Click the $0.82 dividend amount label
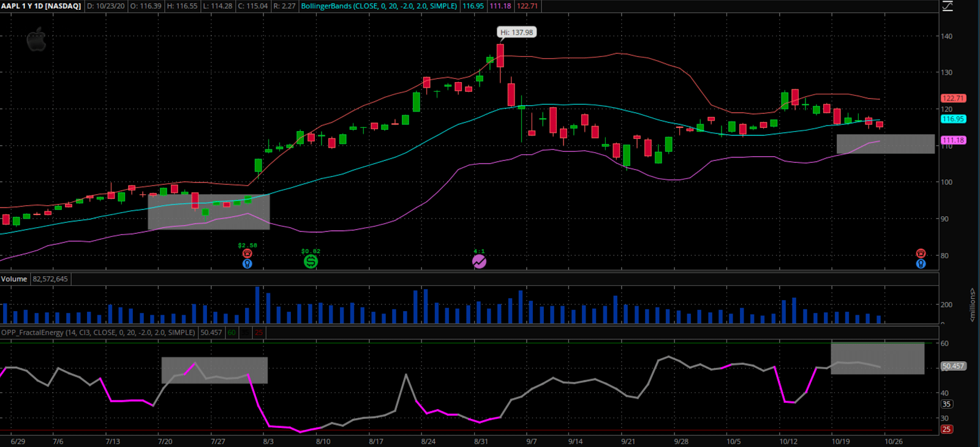The width and height of the screenshot is (980, 447). point(311,251)
